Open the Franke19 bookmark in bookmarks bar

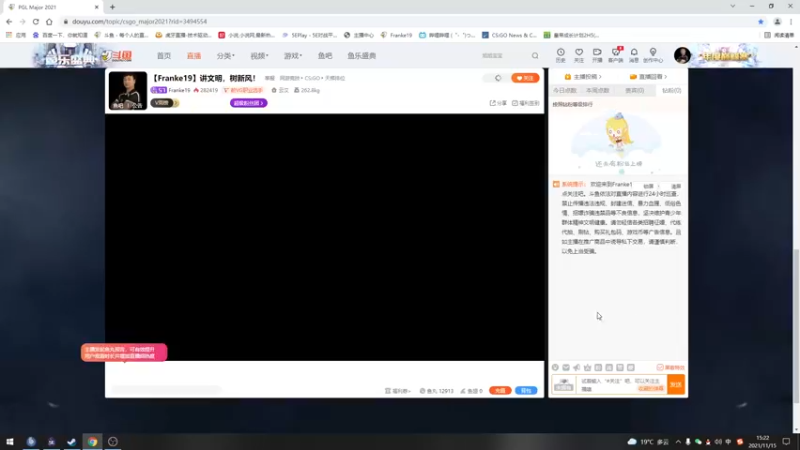396,35
